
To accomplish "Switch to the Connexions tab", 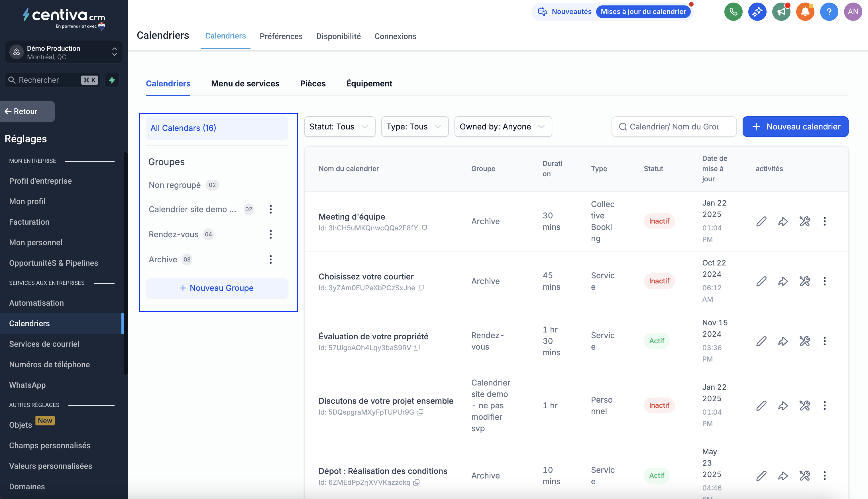I will pyautogui.click(x=395, y=36).
